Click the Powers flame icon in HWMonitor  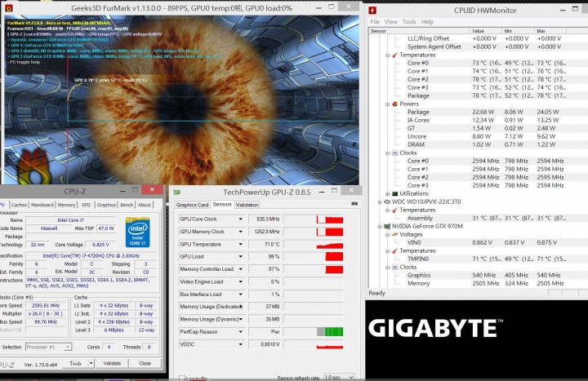tap(395, 104)
